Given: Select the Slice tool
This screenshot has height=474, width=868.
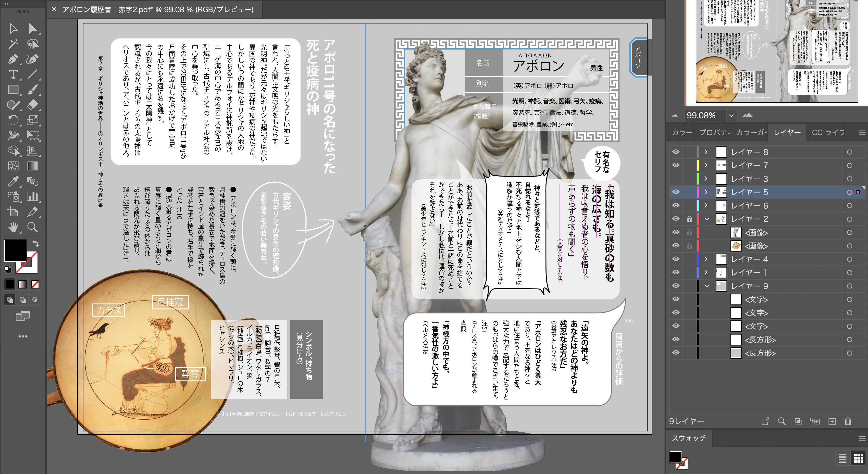Looking at the screenshot, I should (x=33, y=212).
